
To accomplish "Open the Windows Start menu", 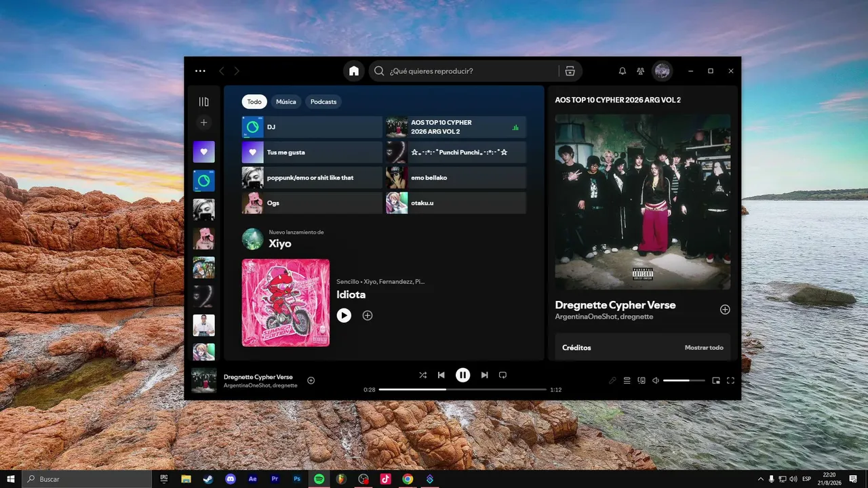I will [x=11, y=479].
